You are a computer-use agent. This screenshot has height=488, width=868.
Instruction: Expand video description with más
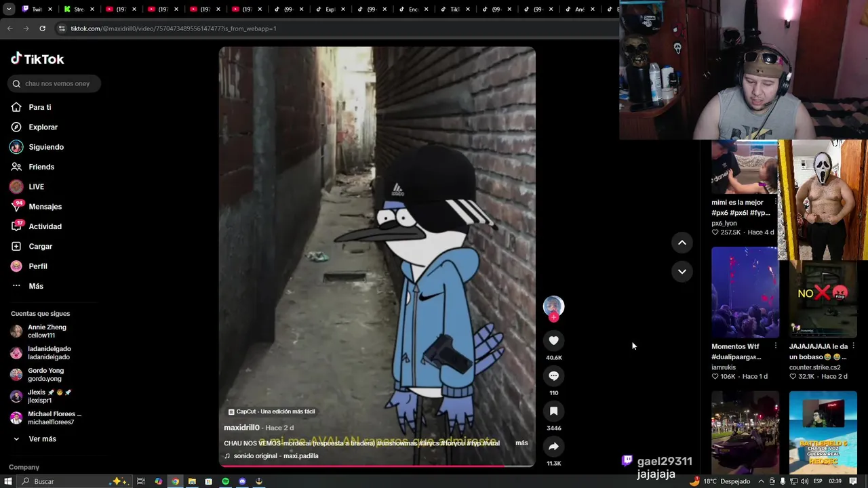(x=521, y=443)
